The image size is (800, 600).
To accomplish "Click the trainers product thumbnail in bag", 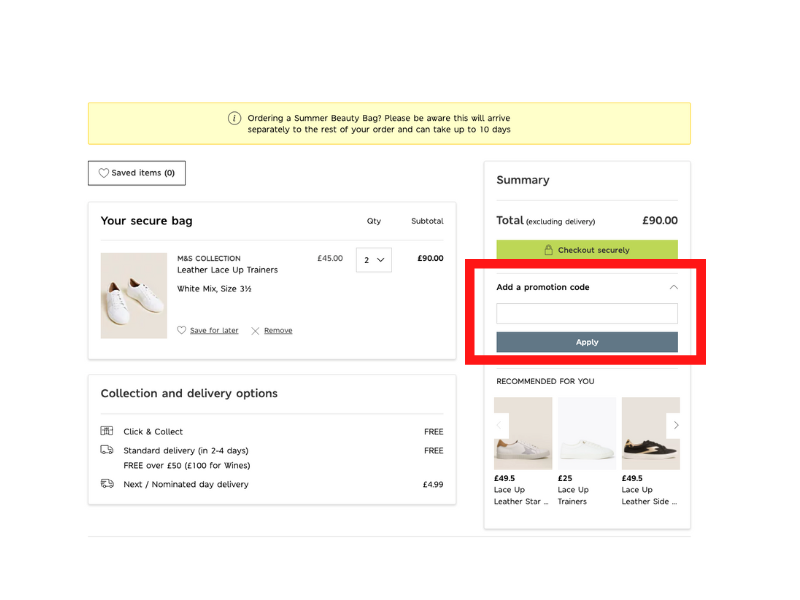I will coord(134,295).
